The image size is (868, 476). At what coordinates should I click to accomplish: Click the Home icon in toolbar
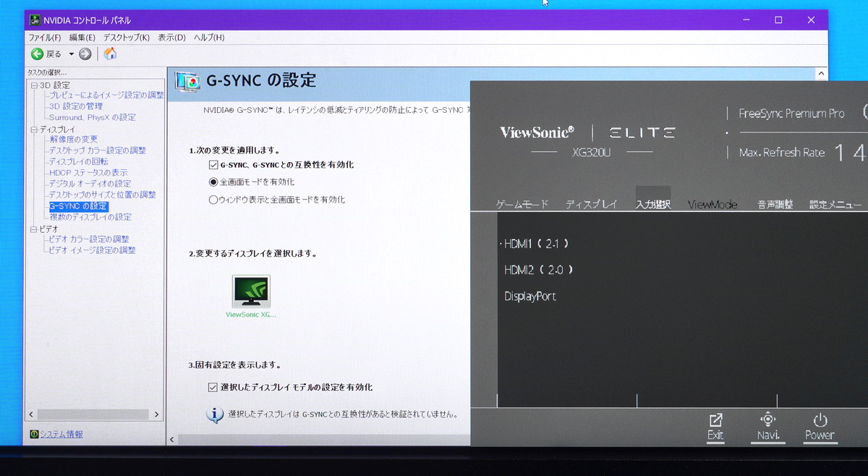coord(110,54)
